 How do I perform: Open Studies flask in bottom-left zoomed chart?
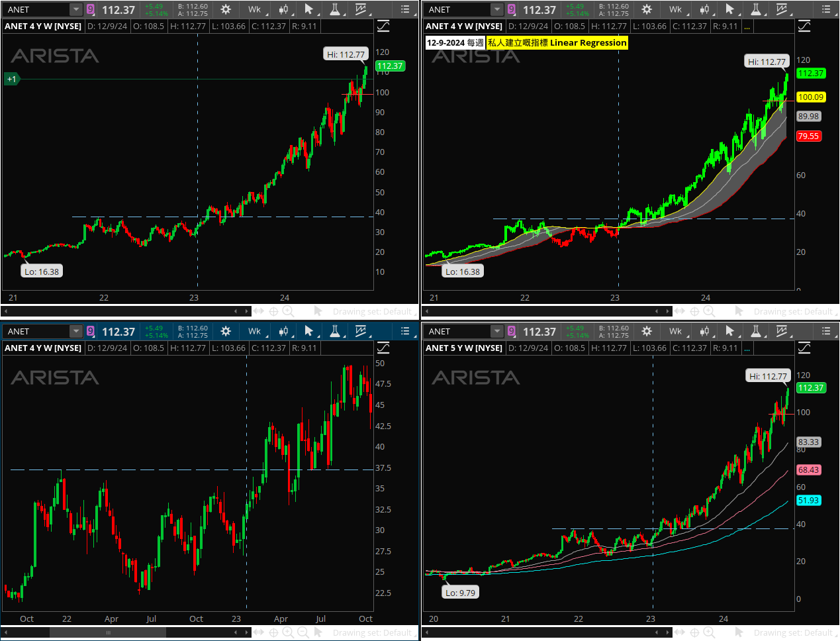click(x=335, y=331)
